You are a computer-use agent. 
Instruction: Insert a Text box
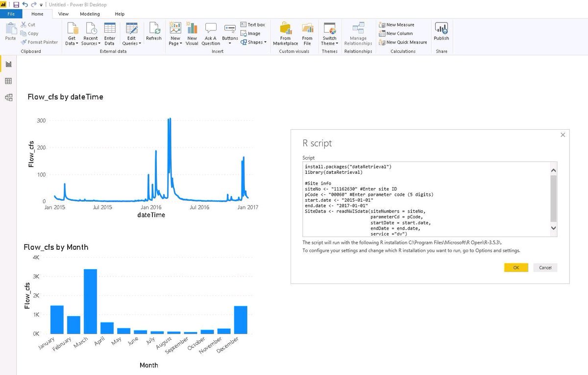point(253,24)
